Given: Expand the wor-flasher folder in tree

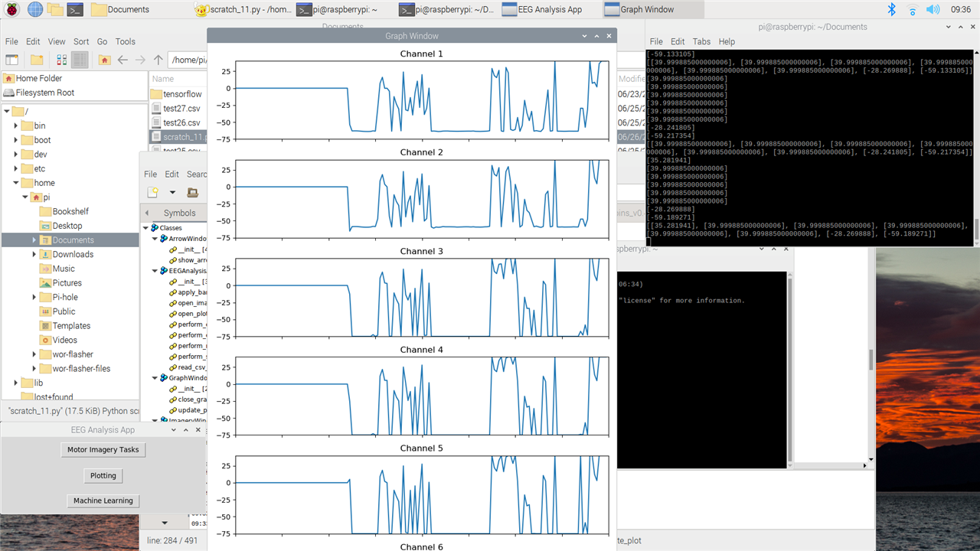Looking at the screenshot, I should 34,354.
